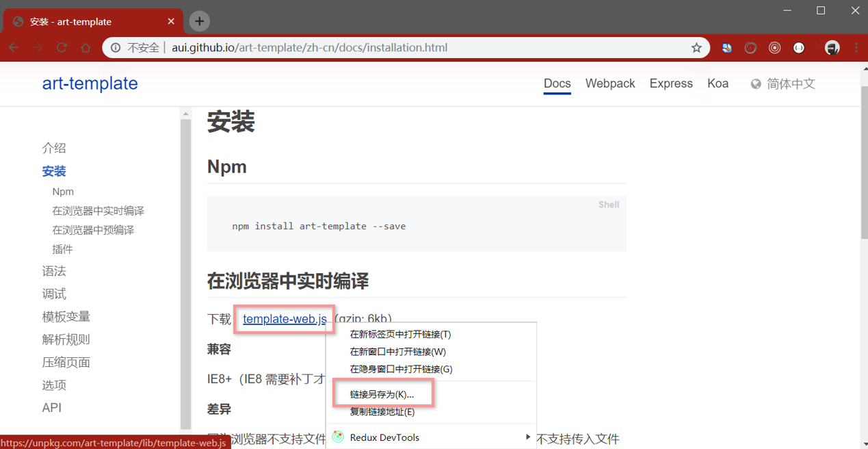Open the template-web.js download link

pos(283,319)
